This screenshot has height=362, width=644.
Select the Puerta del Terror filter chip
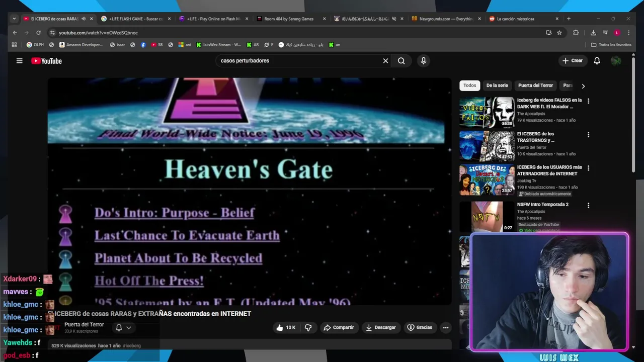click(535, 85)
